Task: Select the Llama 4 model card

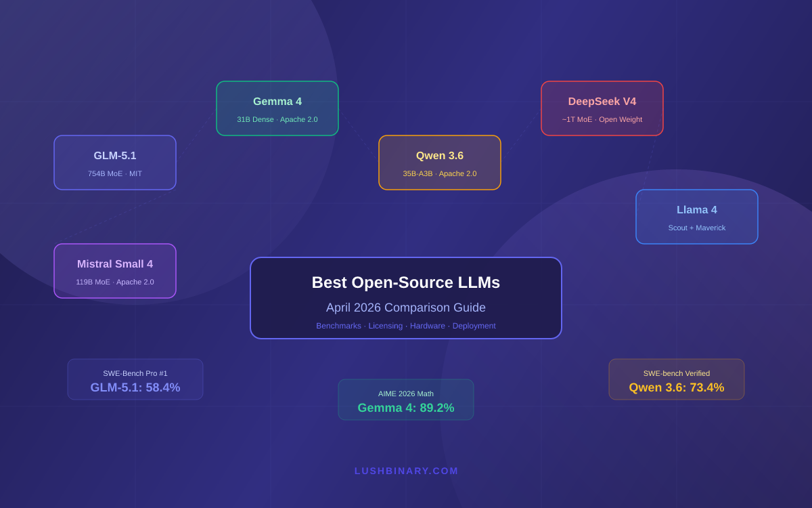Action: coord(696,216)
